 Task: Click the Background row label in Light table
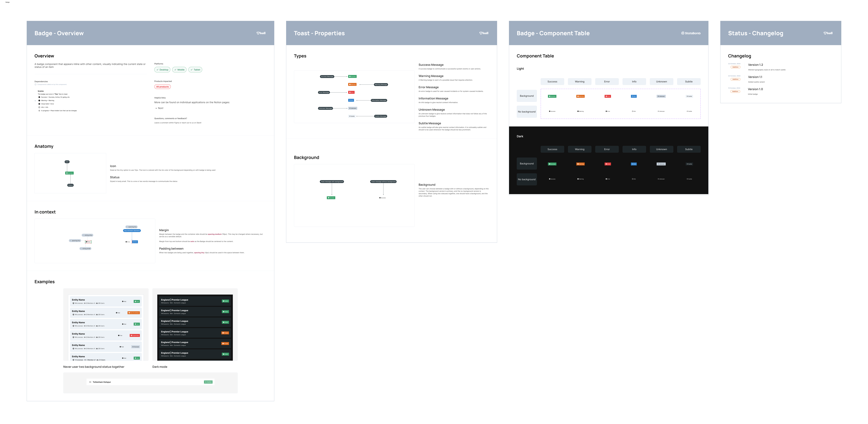coord(527,96)
